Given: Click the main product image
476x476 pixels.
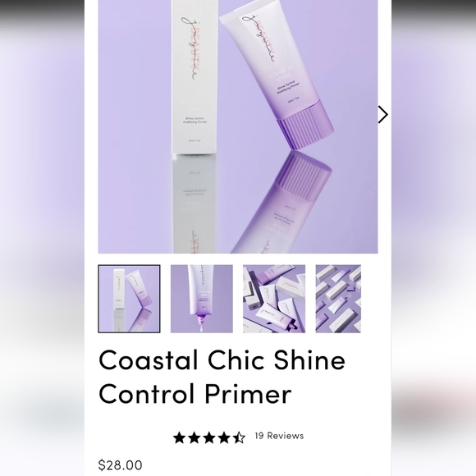Looking at the screenshot, I should tap(238, 126).
